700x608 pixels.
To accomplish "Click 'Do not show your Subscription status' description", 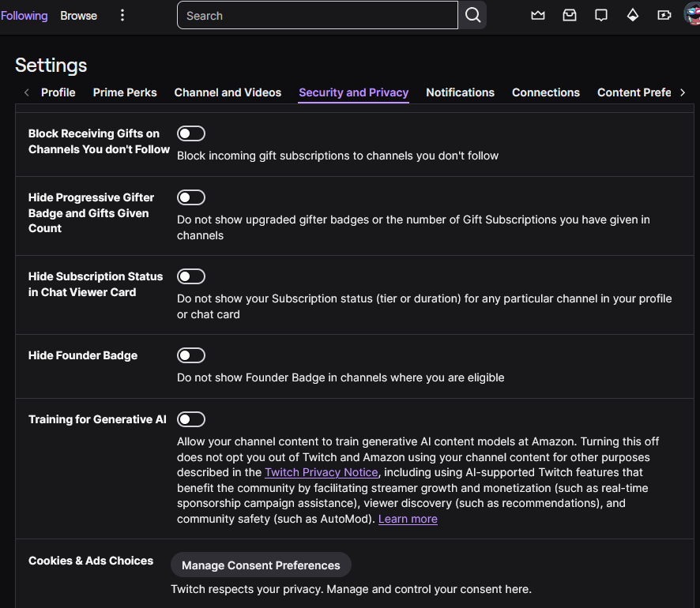I will pyautogui.click(x=424, y=306).
